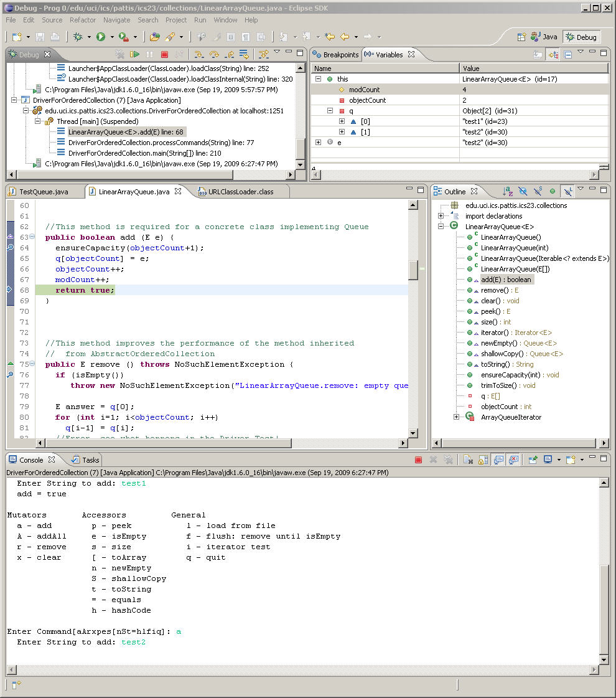The width and height of the screenshot is (616, 698).
Task: Resume the suspended thread
Action: (x=135, y=54)
